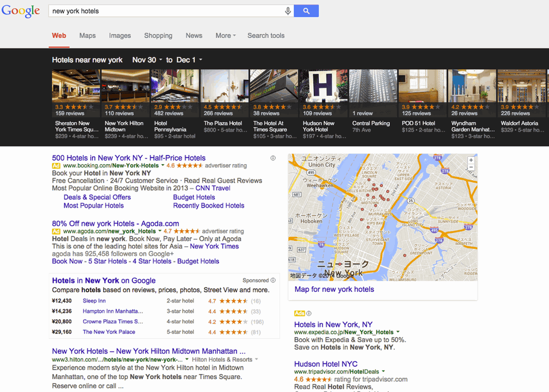
Task: Open the More dropdown menu
Action: click(x=225, y=35)
